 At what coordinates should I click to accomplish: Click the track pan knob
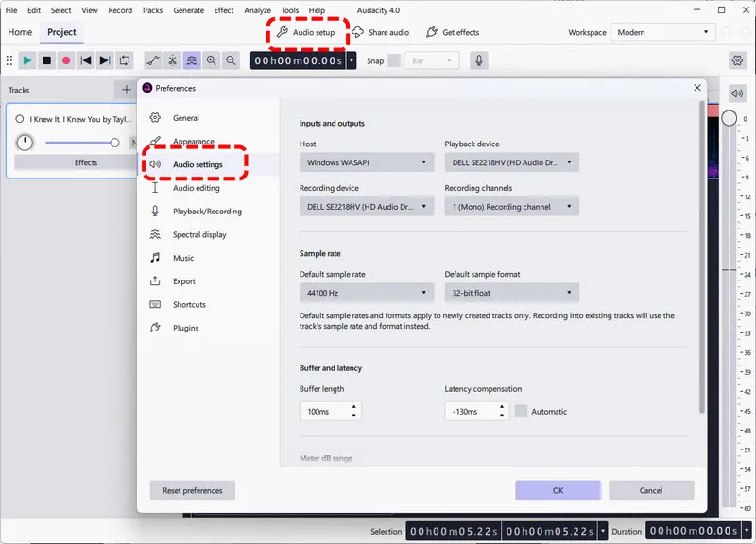(x=25, y=143)
